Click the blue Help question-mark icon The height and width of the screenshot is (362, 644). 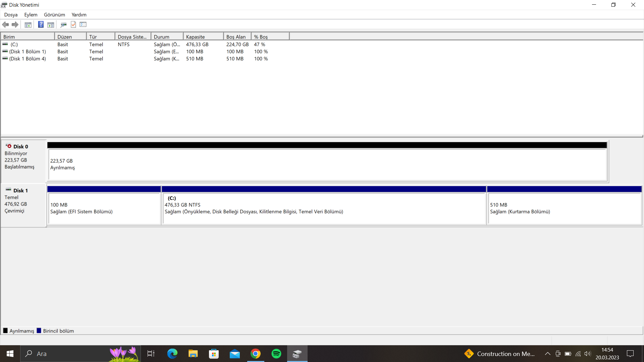[41, 24]
